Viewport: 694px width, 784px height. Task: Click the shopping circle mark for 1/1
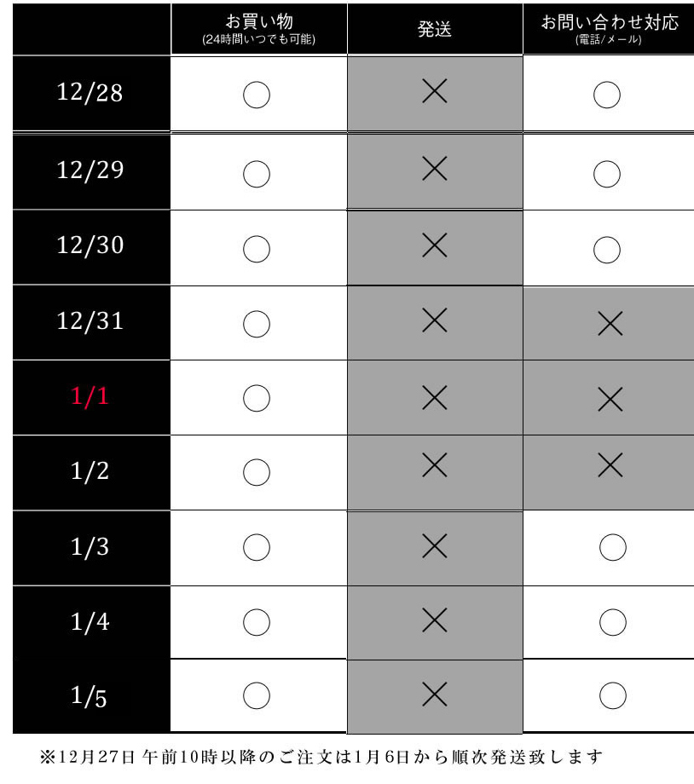point(257,398)
